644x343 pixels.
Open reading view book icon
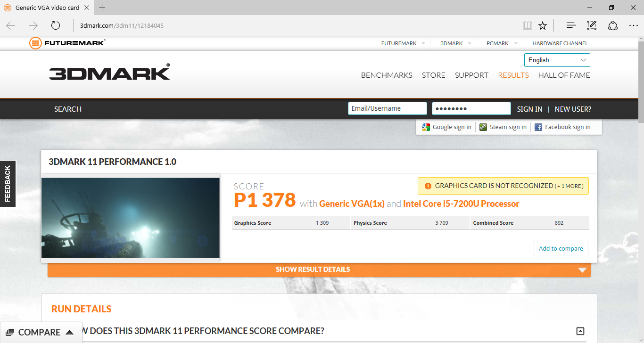pos(528,25)
